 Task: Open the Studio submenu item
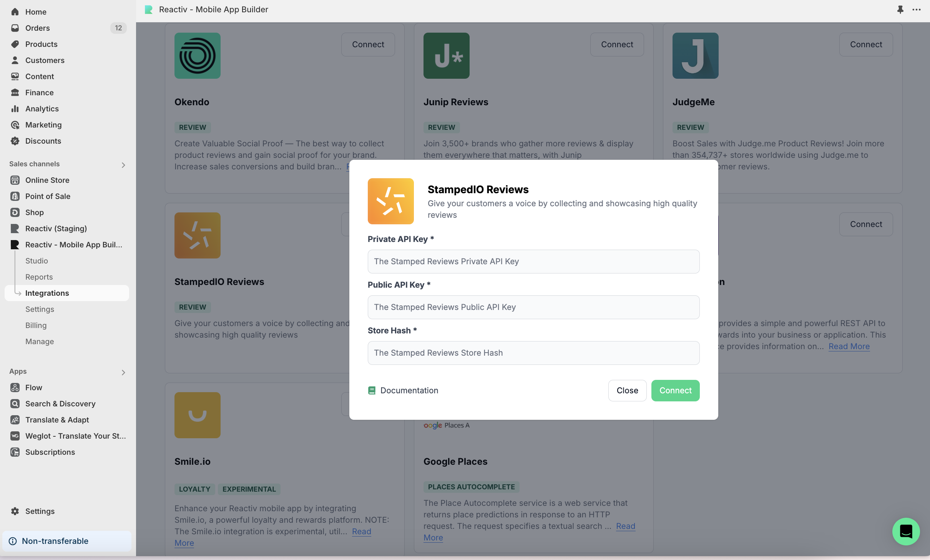(37, 261)
